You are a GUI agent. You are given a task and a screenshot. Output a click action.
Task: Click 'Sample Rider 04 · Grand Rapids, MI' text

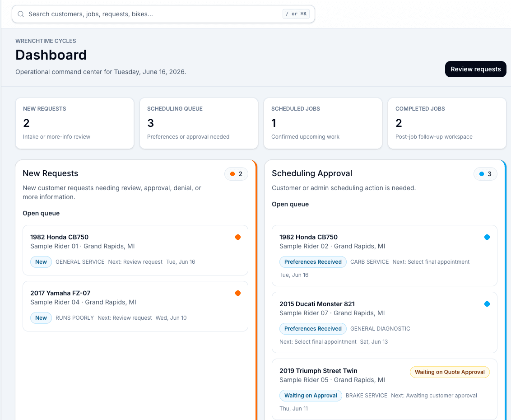(x=83, y=302)
